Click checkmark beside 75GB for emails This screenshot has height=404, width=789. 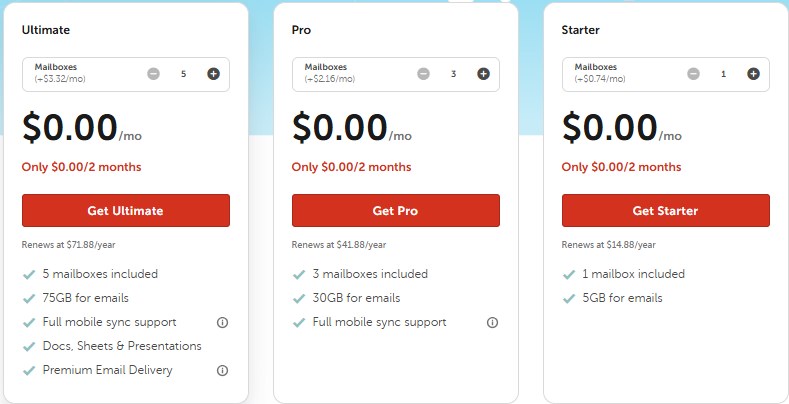click(28, 298)
